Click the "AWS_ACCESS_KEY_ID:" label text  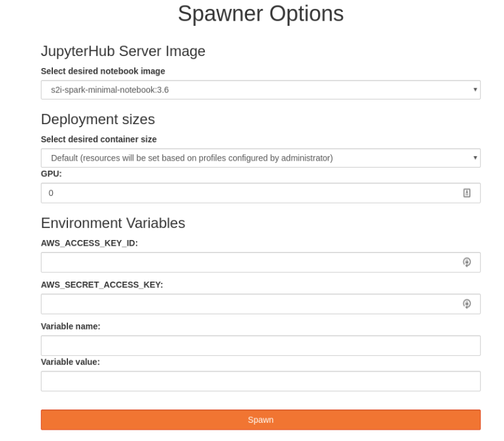(89, 243)
